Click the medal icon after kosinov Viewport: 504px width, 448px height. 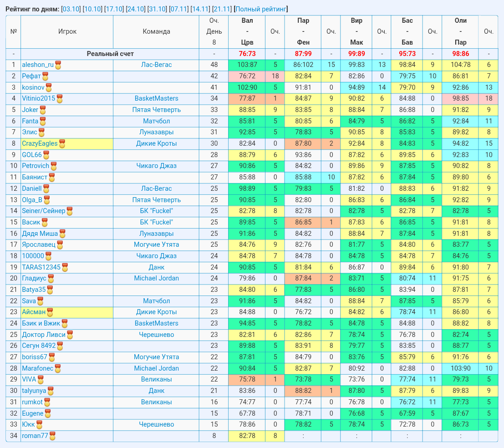pos(49,88)
